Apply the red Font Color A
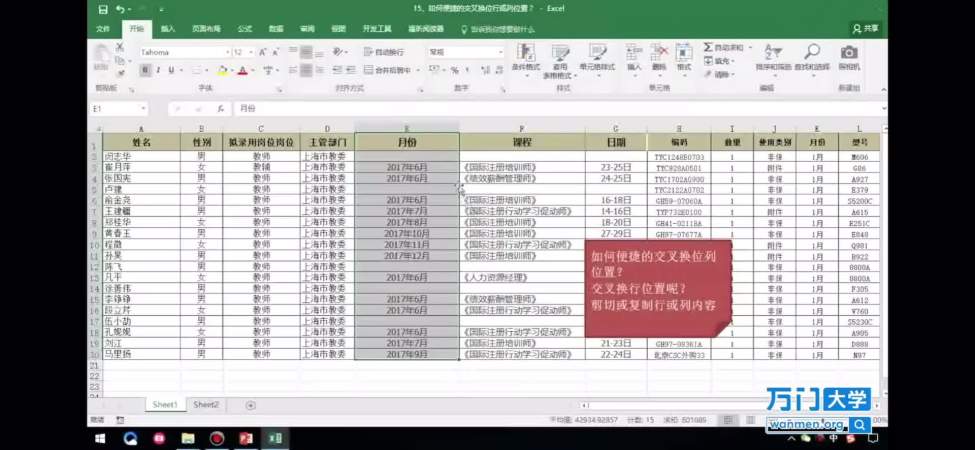 click(x=243, y=70)
